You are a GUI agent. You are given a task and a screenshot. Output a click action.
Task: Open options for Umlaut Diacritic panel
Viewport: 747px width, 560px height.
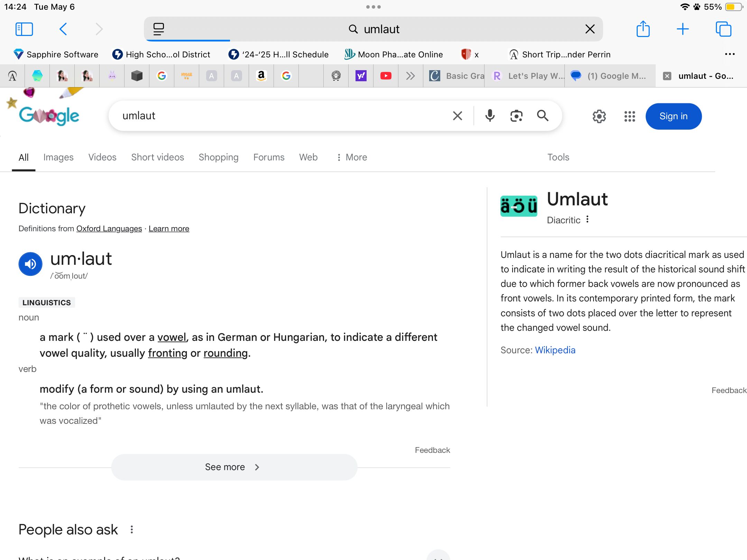(587, 219)
